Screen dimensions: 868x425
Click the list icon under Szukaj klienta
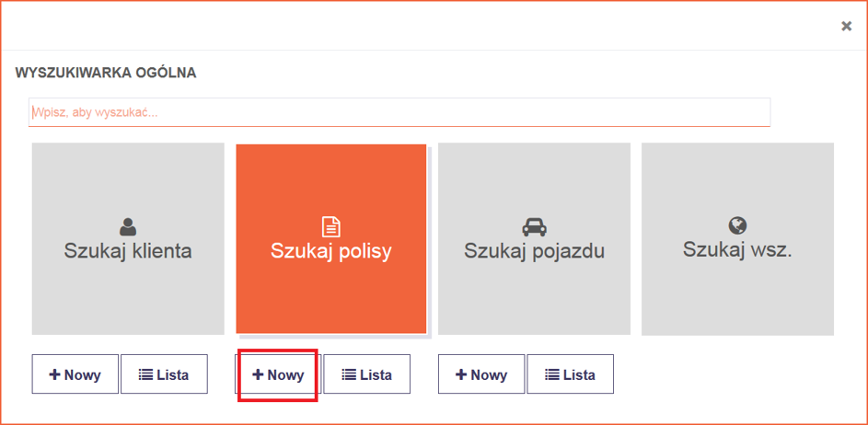[x=145, y=375]
